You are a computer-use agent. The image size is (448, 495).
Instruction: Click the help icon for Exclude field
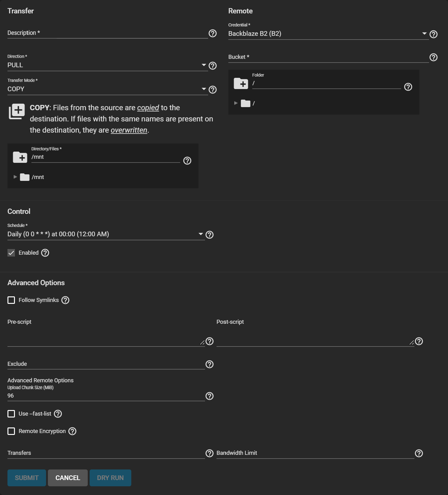(x=210, y=364)
